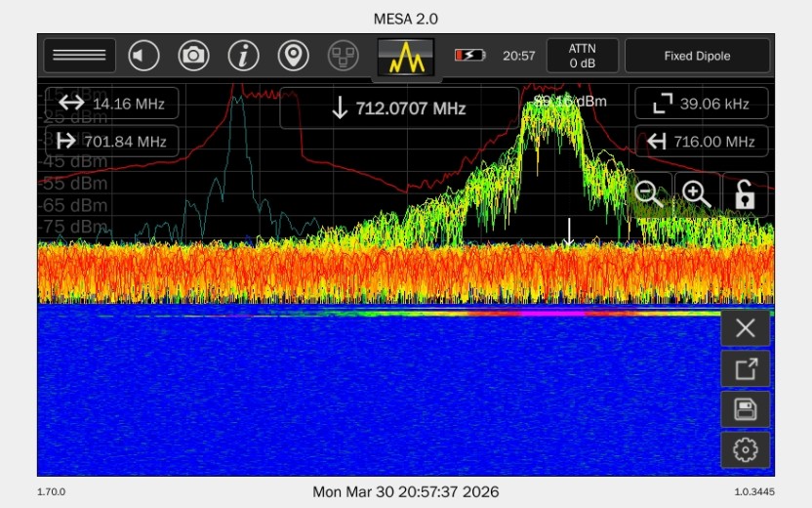Open the ATTN 0 dB attenuation setting
Screen dimensions: 812x508
point(582,56)
